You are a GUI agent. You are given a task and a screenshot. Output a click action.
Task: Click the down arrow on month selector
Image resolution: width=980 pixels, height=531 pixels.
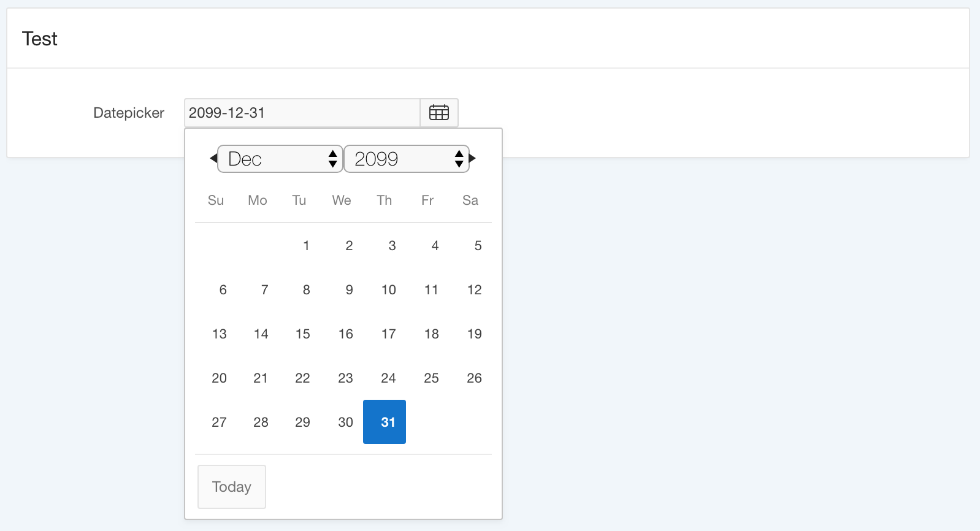(x=332, y=163)
